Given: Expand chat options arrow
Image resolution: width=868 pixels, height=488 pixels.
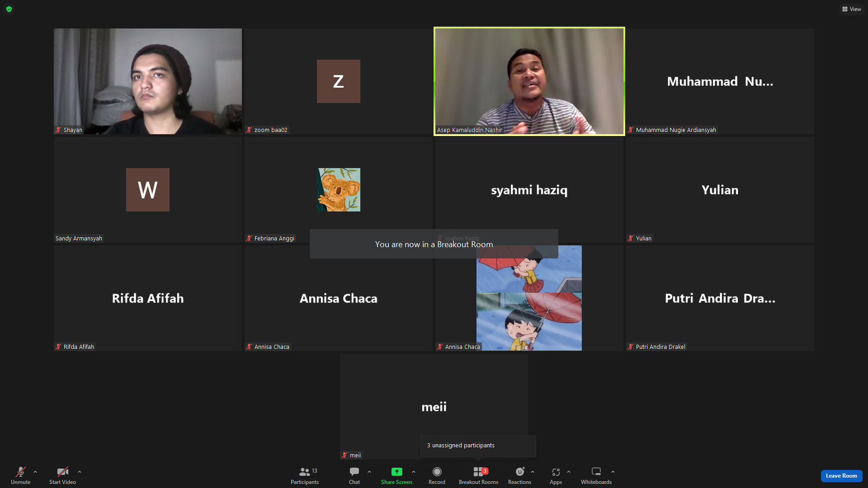Looking at the screenshot, I should [369, 472].
